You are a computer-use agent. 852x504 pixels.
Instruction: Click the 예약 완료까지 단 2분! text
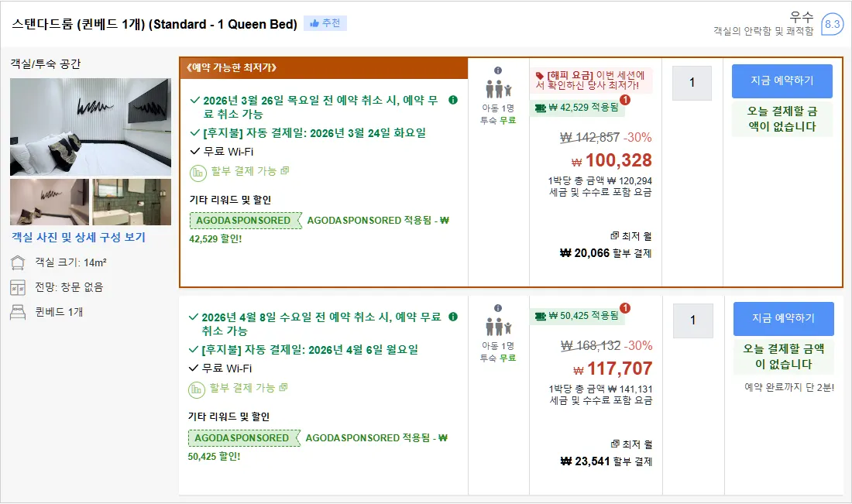coord(789,387)
